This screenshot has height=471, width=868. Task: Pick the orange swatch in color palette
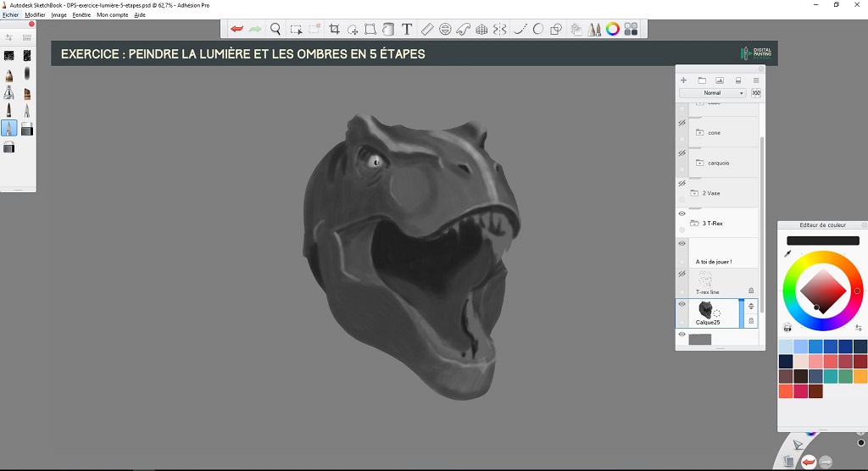tap(860, 376)
